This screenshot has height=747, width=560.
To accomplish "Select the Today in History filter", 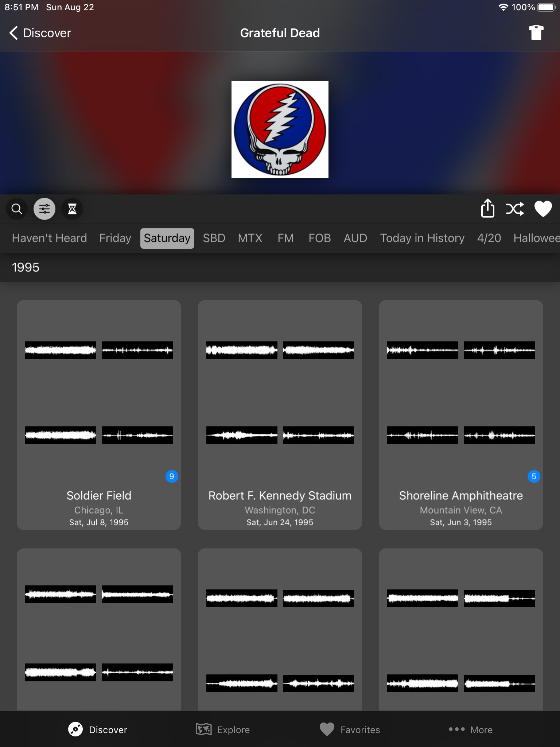I will coord(422,238).
